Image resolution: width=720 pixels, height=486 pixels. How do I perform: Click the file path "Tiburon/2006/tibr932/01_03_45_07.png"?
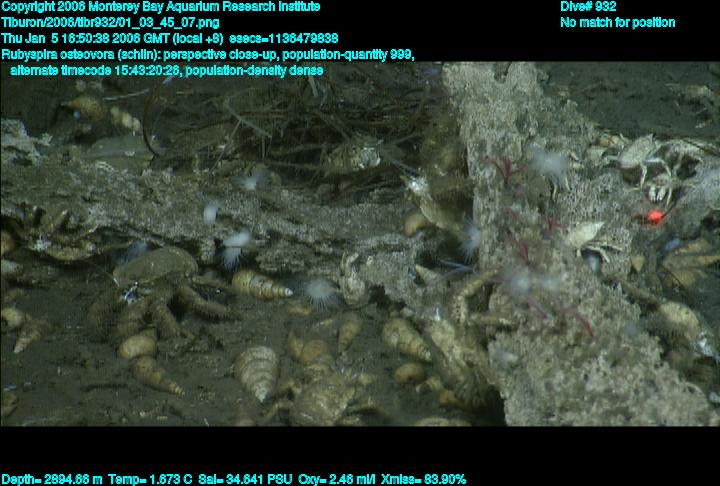[x=110, y=23]
